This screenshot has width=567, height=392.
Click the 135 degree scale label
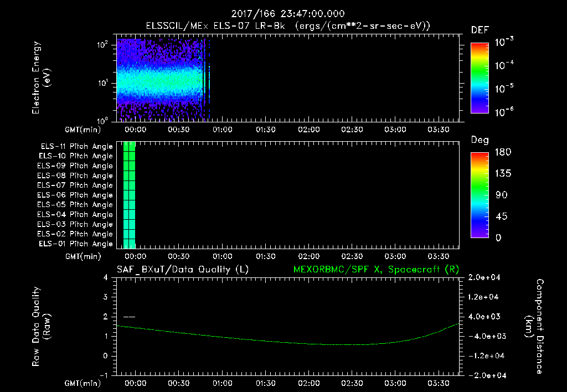click(503, 174)
